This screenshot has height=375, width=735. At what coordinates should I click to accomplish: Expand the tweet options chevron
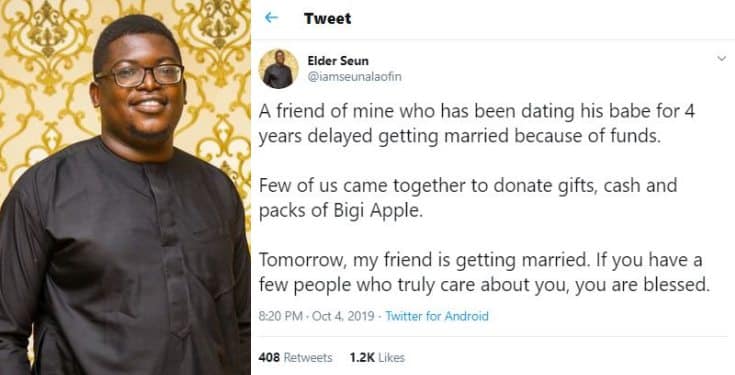722,59
